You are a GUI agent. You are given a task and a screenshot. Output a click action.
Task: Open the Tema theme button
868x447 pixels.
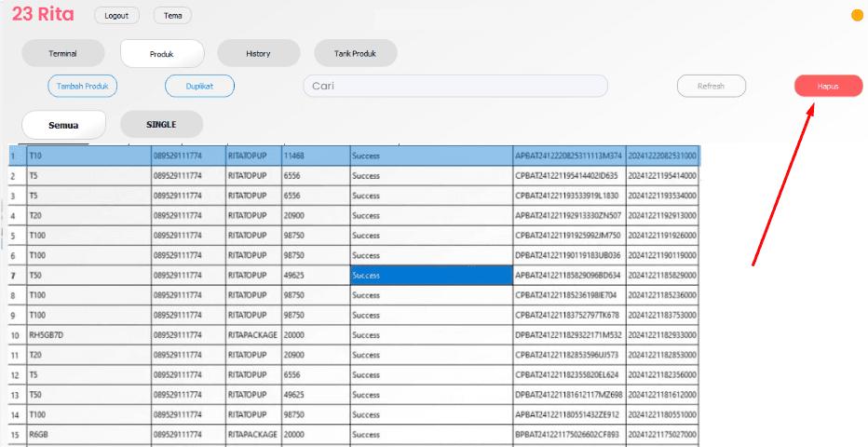click(172, 16)
